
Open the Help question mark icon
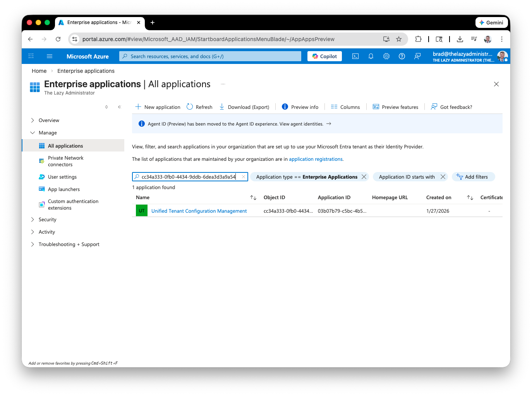pyautogui.click(x=402, y=56)
